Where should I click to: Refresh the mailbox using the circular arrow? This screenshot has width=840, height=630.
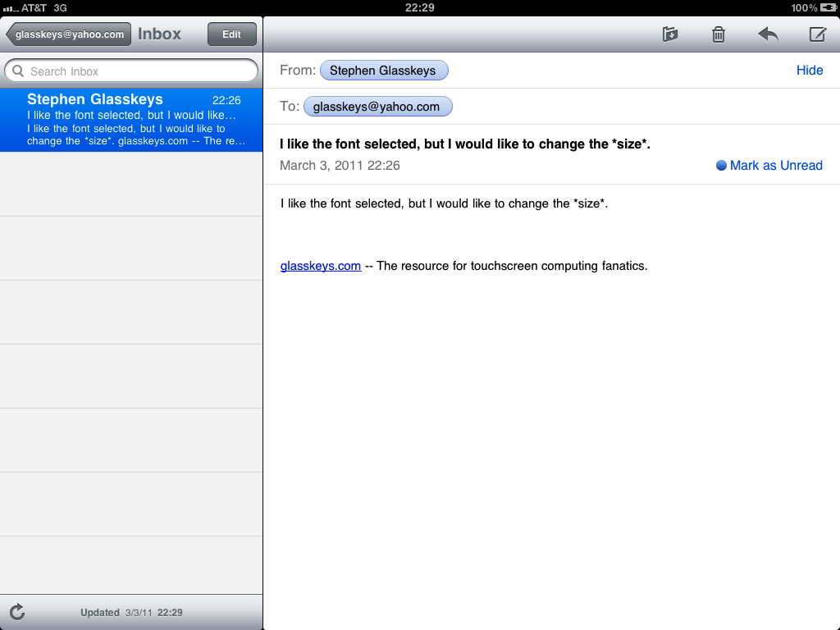(17, 612)
